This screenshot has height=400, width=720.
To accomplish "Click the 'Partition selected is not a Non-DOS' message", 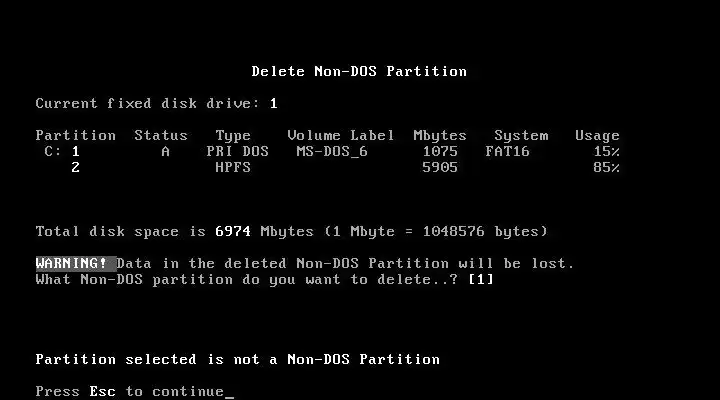I will pos(237,359).
